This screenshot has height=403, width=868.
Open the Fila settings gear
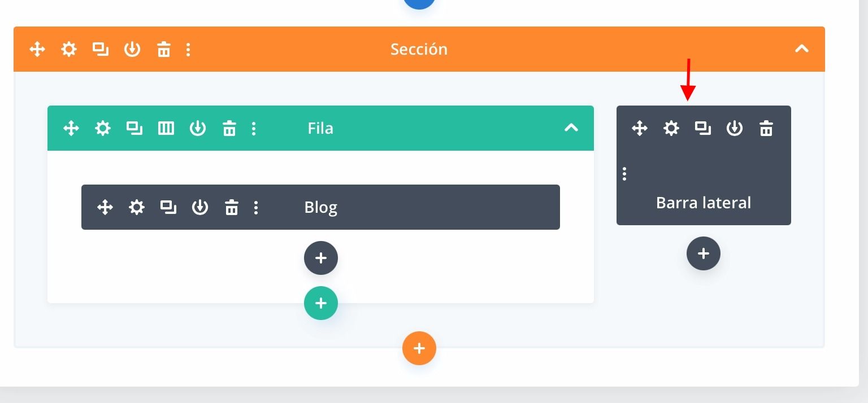click(x=103, y=129)
